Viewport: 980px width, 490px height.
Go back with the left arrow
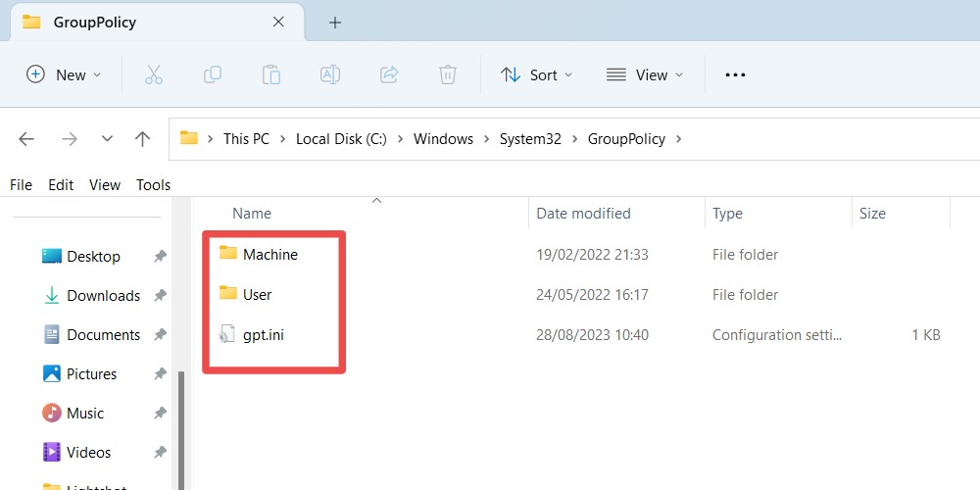pos(26,139)
